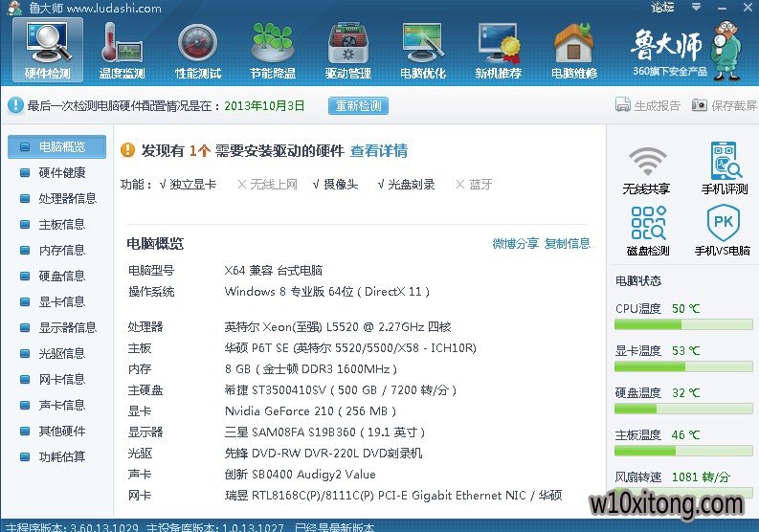Click the 独立显卡 feature label
Image resolution: width=759 pixels, height=532 pixels.
pos(192,184)
